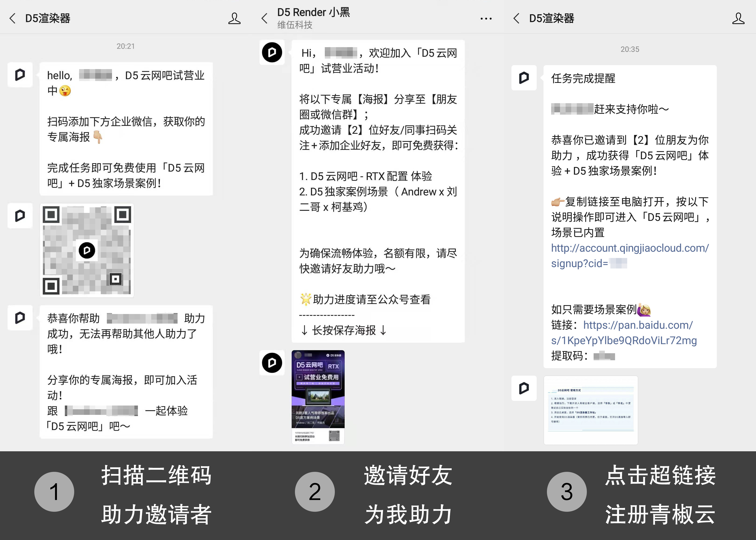This screenshot has width=756, height=540.
Task: Open the pan.baidu.com share link
Action: click(624, 333)
